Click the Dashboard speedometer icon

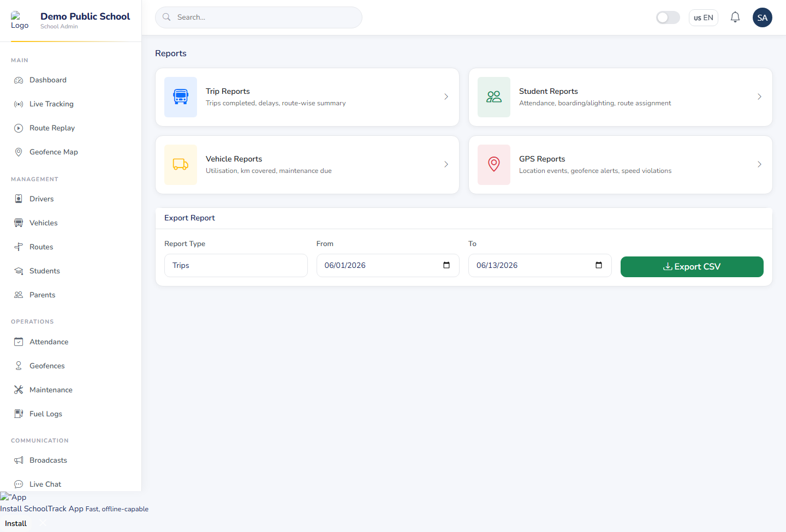[x=19, y=80]
